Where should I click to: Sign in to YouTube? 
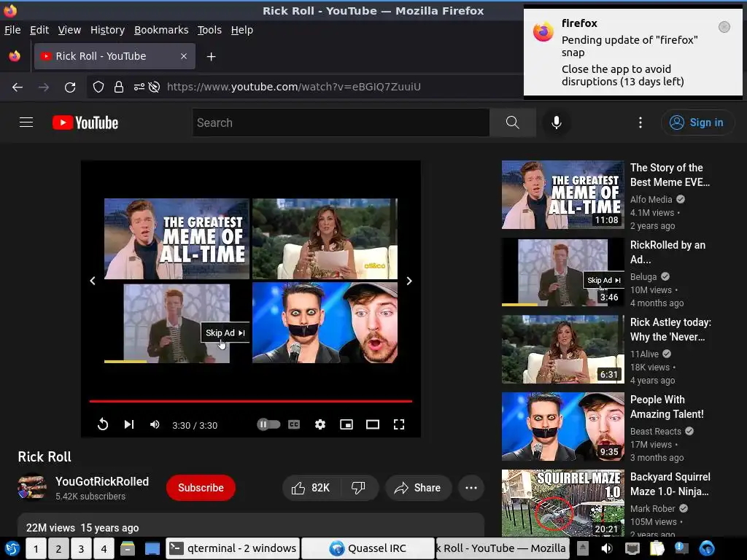tap(697, 122)
